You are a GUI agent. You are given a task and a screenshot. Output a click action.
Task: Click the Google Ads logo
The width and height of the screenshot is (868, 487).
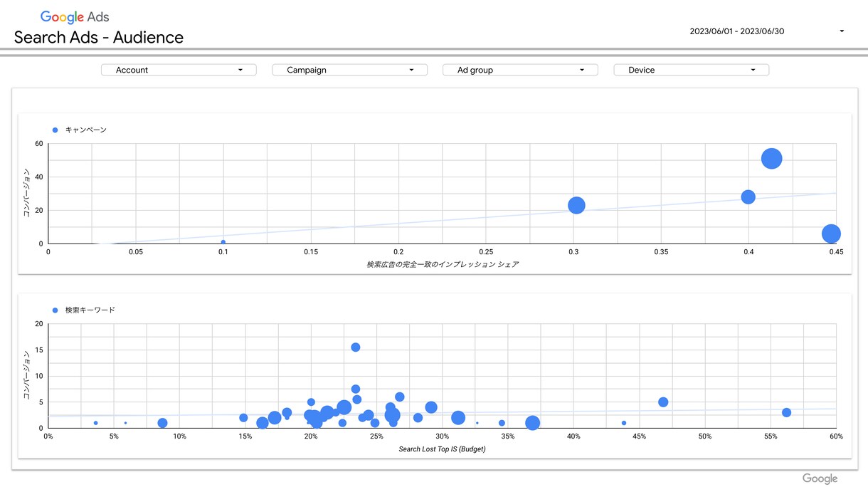point(75,17)
